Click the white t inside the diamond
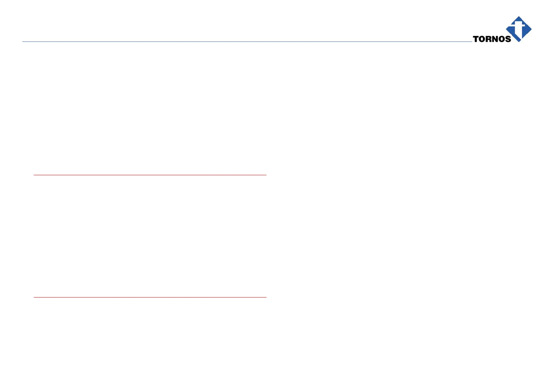 point(518,30)
